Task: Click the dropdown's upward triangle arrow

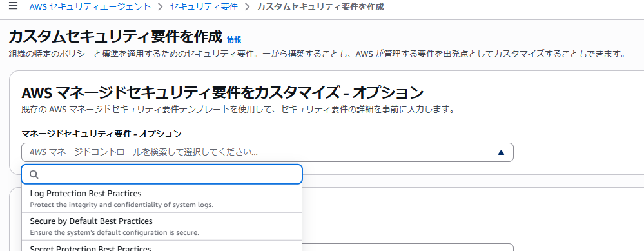Action: [x=501, y=152]
